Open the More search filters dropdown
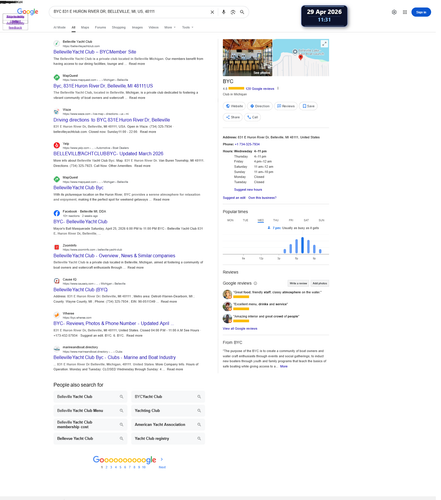 [x=170, y=27]
